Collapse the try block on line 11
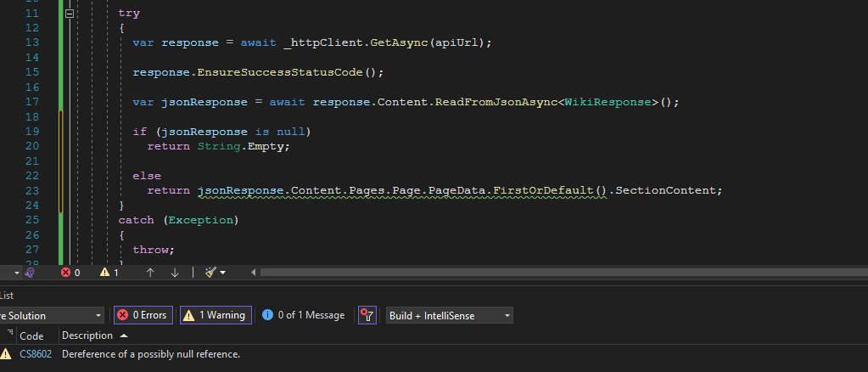This screenshot has width=868, height=372. pyautogui.click(x=70, y=14)
